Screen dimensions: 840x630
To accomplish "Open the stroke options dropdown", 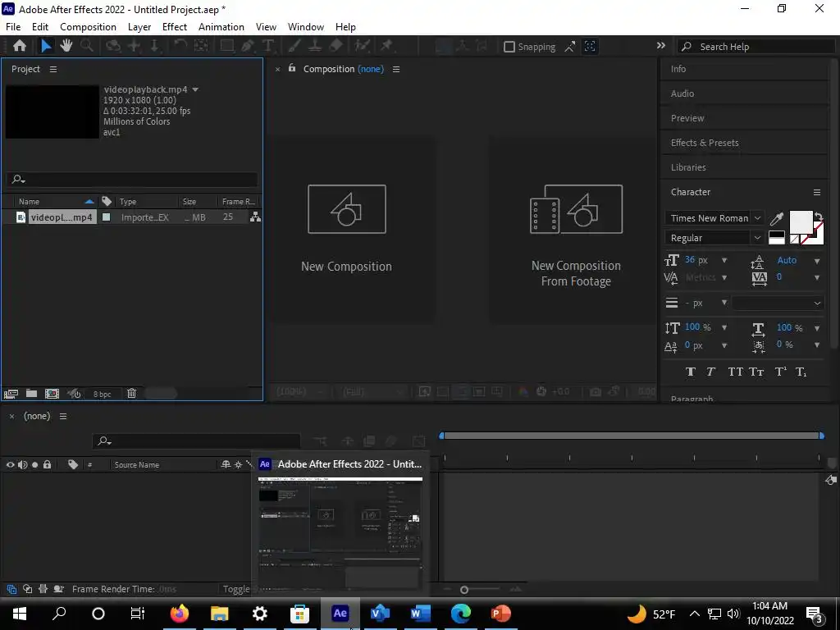I will pos(778,303).
